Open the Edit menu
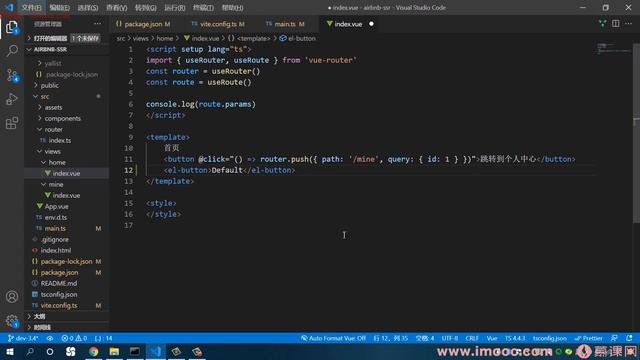Viewport: 640px width, 360px height. click(x=60, y=7)
